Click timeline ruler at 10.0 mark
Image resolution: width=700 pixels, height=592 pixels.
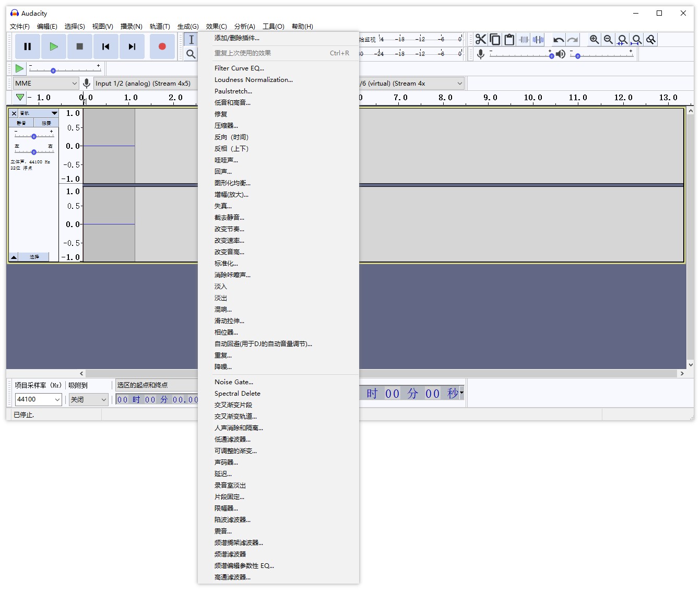click(x=533, y=98)
